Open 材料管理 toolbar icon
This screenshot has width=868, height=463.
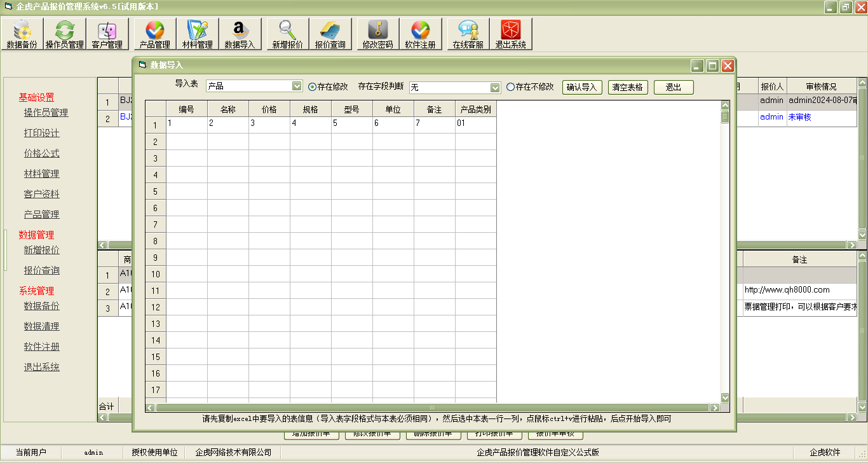197,34
